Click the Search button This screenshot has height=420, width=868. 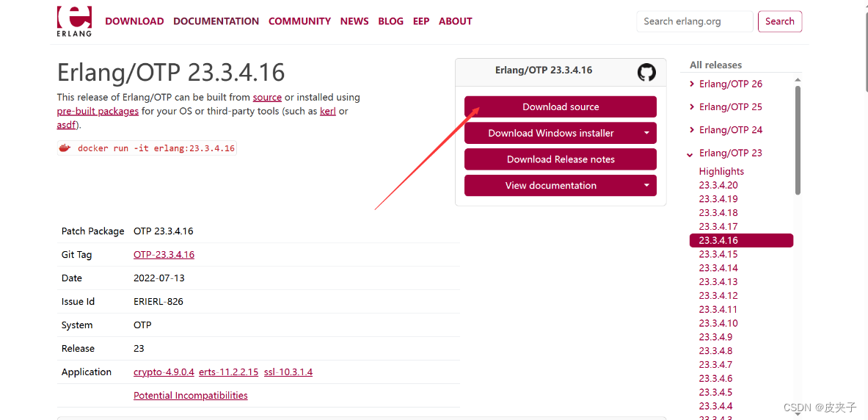coord(779,21)
